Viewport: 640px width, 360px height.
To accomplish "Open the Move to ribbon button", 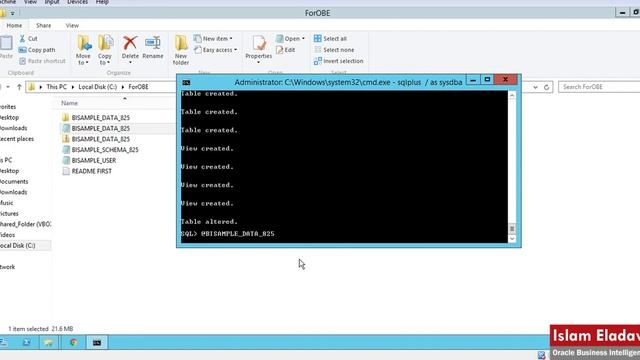I will pyautogui.click(x=83, y=50).
